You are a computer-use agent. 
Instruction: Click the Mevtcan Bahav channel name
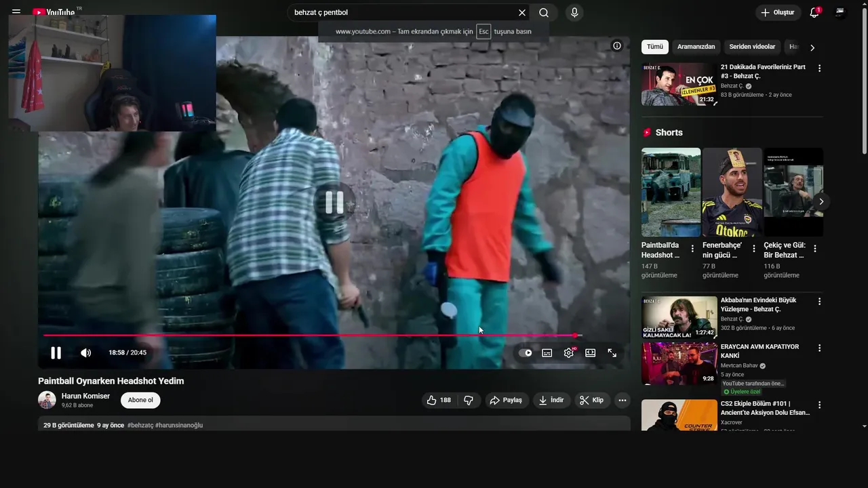point(739,366)
